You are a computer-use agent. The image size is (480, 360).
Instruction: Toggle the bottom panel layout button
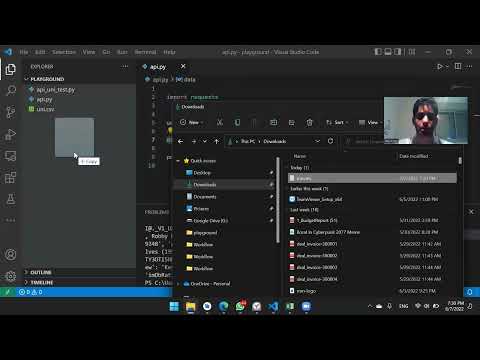[388, 52]
